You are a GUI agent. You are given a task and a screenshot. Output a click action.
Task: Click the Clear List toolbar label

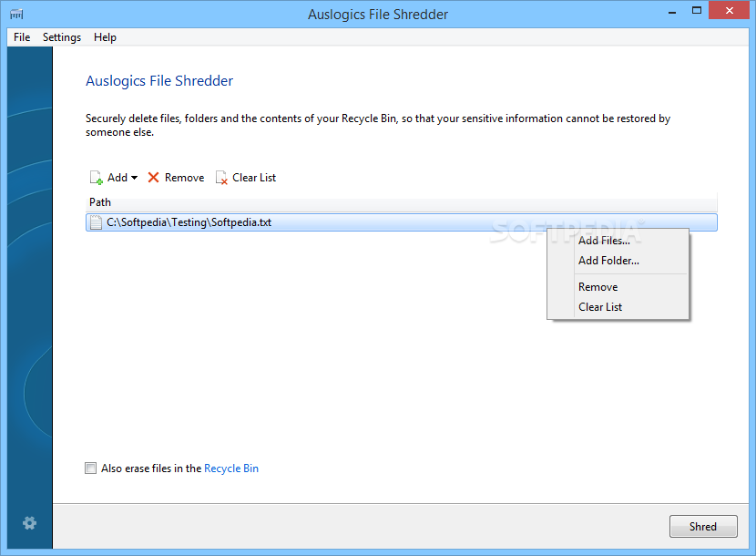254,178
